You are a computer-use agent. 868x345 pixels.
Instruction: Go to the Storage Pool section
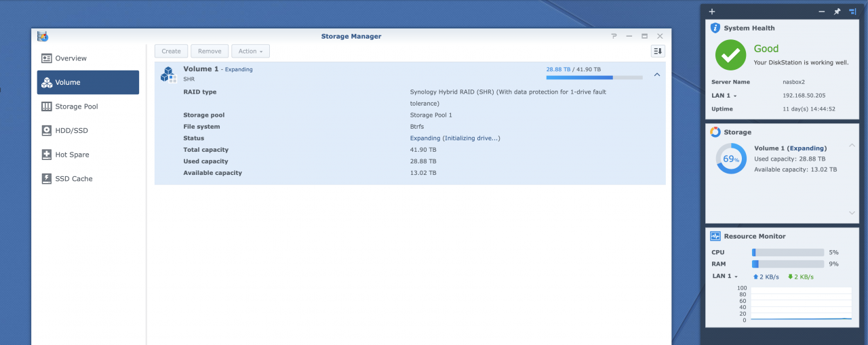[x=88, y=106]
